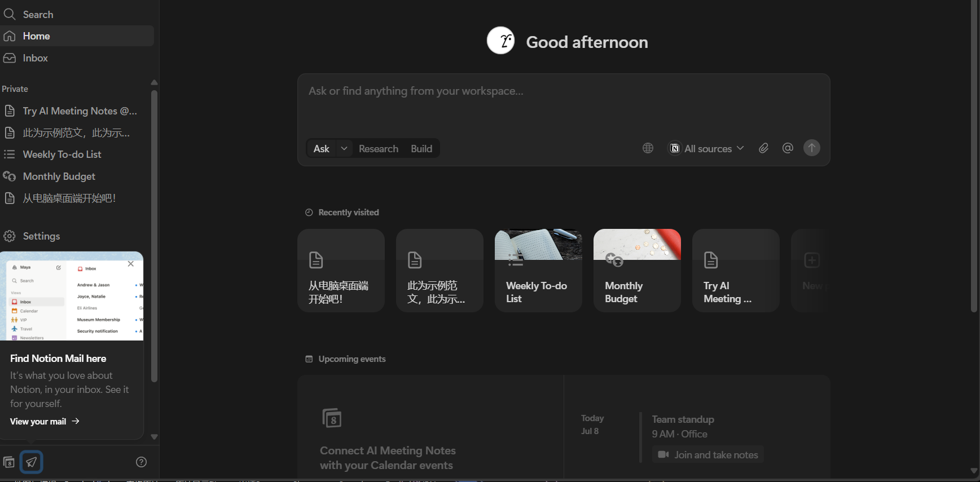Click the Search magnifier icon in sidebar
The image size is (980, 482).
click(x=9, y=14)
